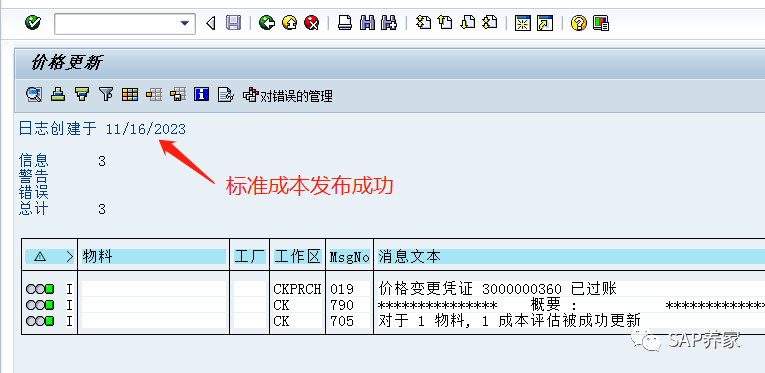Click the message 对于 1 物料, 1 成本评估被成功更新
Viewport: 765px width, 373px height.
point(509,321)
